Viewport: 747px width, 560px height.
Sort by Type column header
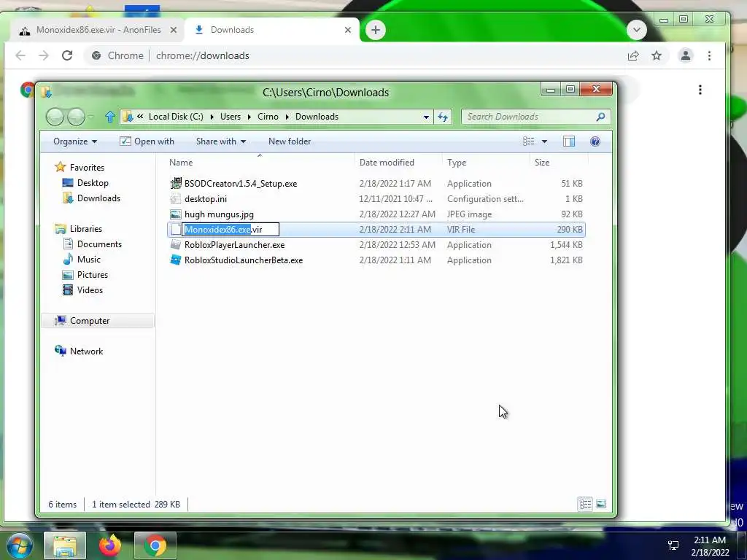485,163
